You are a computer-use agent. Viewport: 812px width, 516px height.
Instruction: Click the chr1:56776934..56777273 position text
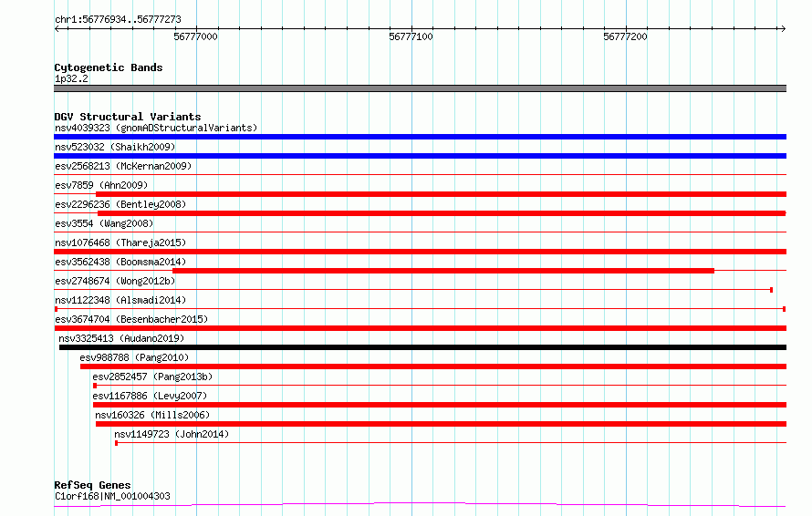(118, 20)
